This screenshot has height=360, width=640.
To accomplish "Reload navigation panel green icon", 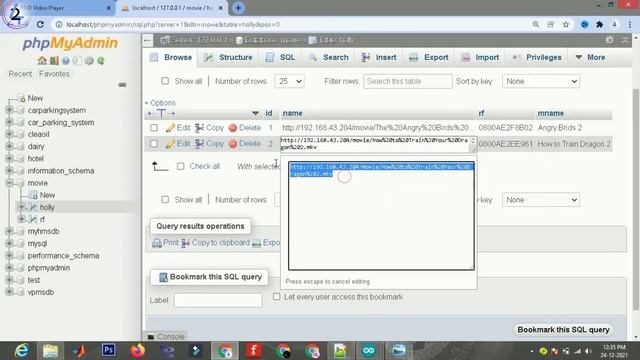I will (x=101, y=61).
